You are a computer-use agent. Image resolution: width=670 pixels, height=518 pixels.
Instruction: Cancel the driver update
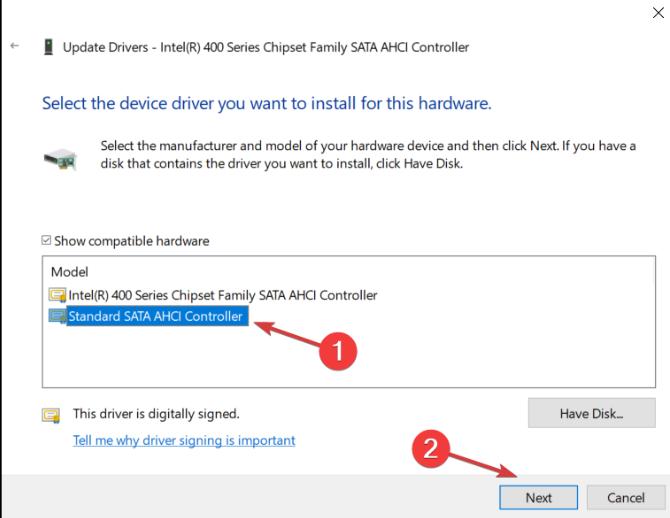point(626,497)
